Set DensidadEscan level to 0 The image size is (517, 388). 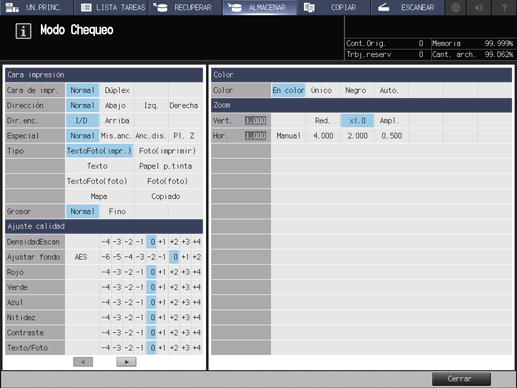(151, 242)
